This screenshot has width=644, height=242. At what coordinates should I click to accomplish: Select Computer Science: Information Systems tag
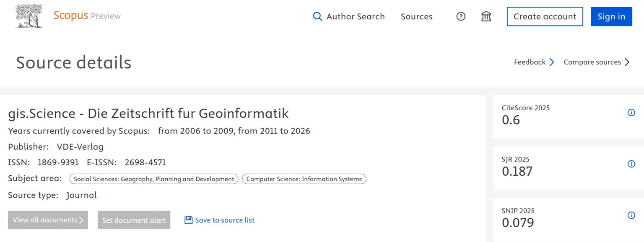(304, 179)
